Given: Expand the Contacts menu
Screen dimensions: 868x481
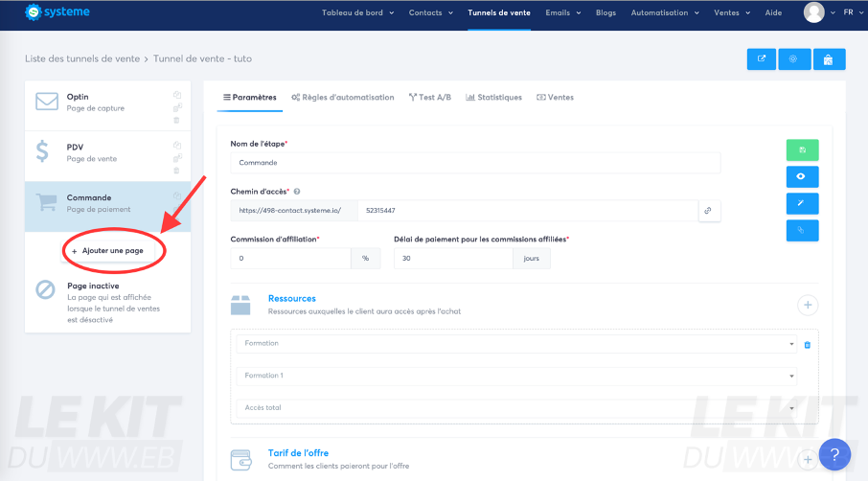Looking at the screenshot, I should point(431,12).
